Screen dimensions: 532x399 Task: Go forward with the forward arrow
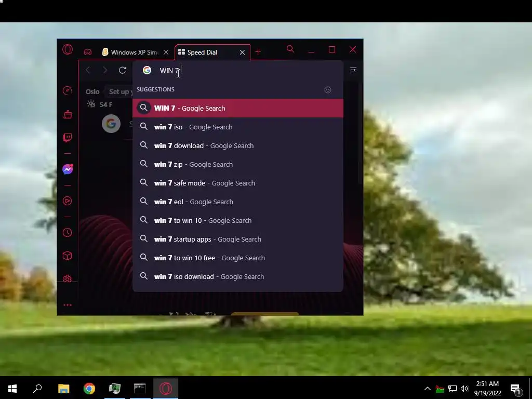tap(105, 70)
